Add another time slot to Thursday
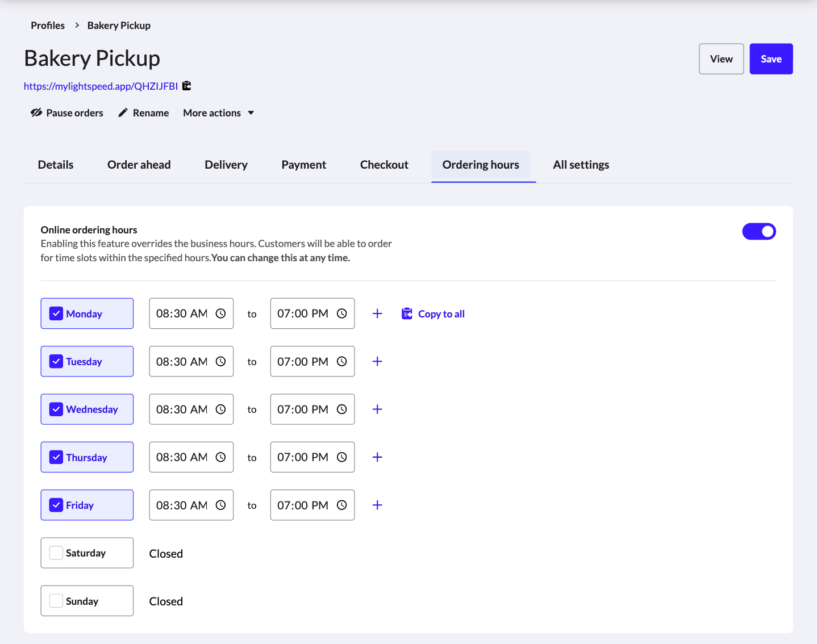Viewport: 817px width, 644px height. click(x=377, y=457)
